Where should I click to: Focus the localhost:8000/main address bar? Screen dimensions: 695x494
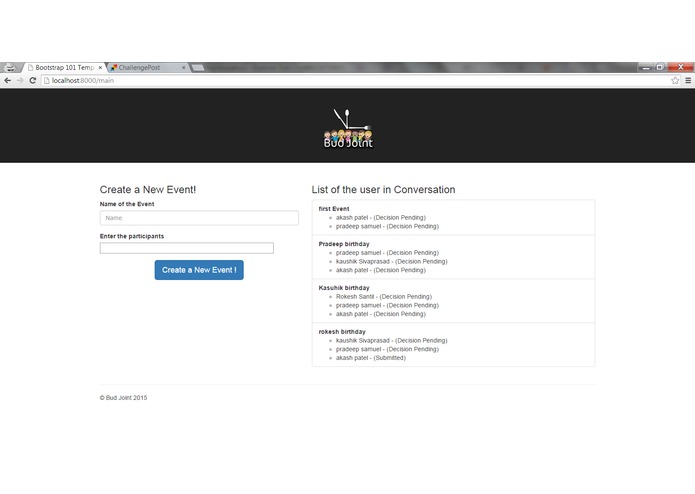[355, 80]
